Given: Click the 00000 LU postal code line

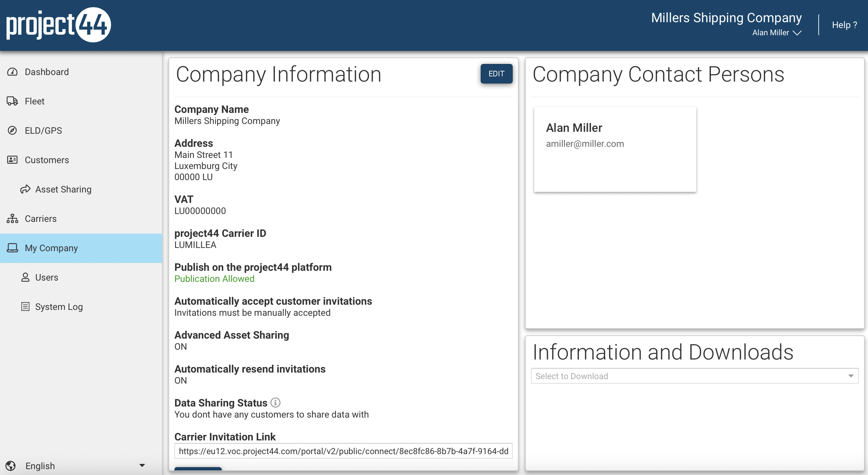Looking at the screenshot, I should [193, 177].
